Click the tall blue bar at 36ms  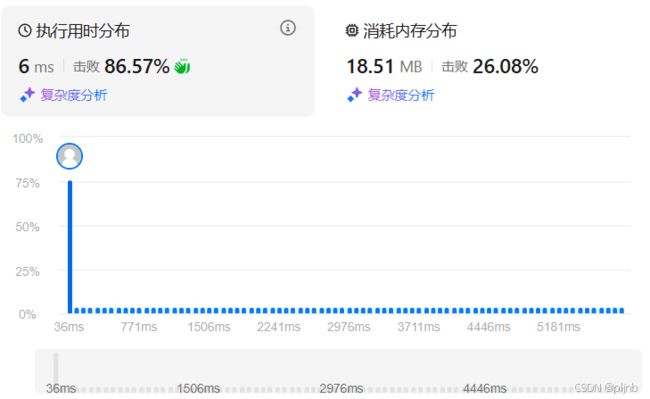click(x=70, y=247)
